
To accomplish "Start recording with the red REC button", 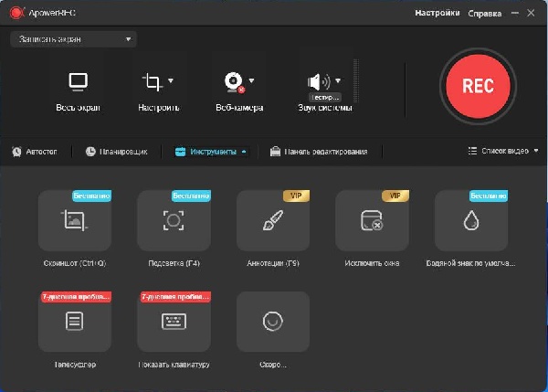I will (478, 86).
